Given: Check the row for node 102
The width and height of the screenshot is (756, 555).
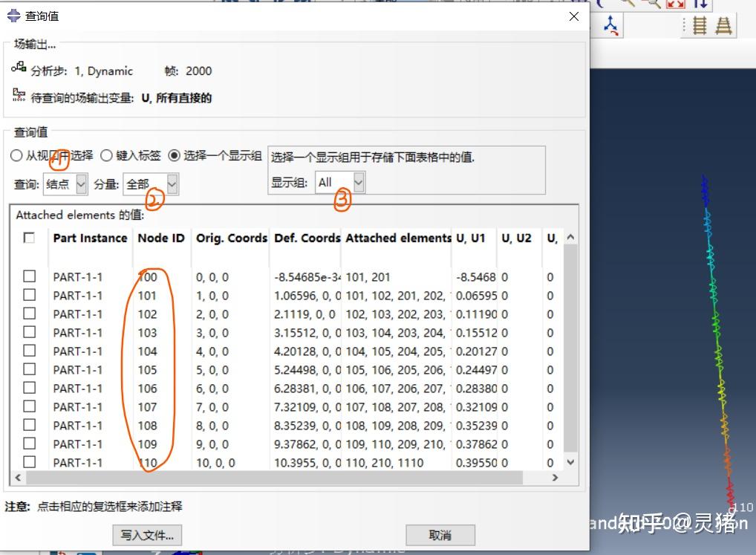Looking at the screenshot, I should (x=30, y=314).
